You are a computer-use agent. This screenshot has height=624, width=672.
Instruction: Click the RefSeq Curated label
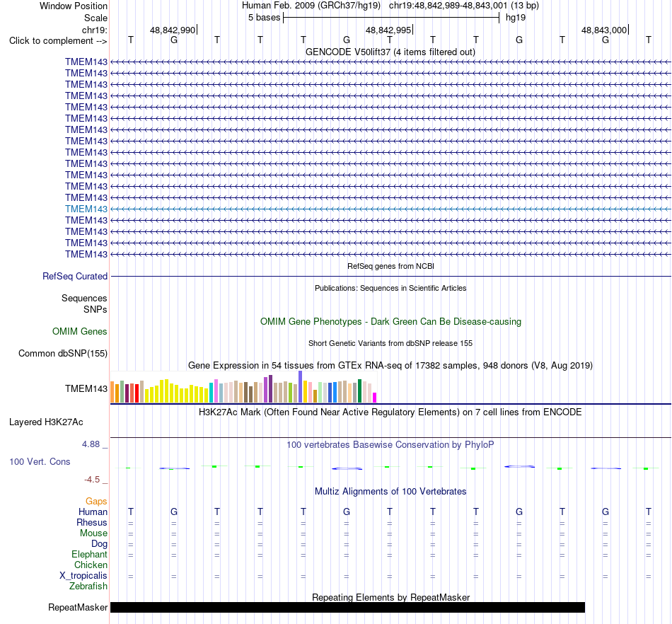point(75,277)
